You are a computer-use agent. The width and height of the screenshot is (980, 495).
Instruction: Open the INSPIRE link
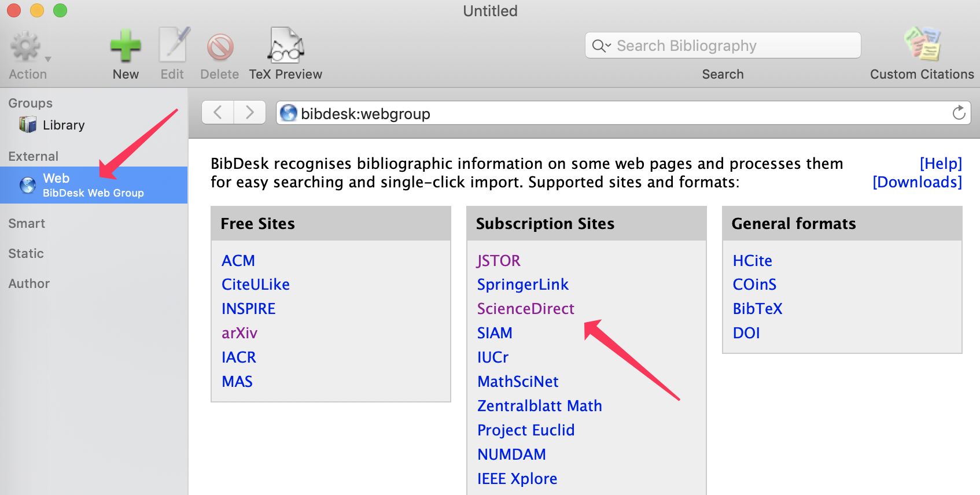click(x=249, y=309)
